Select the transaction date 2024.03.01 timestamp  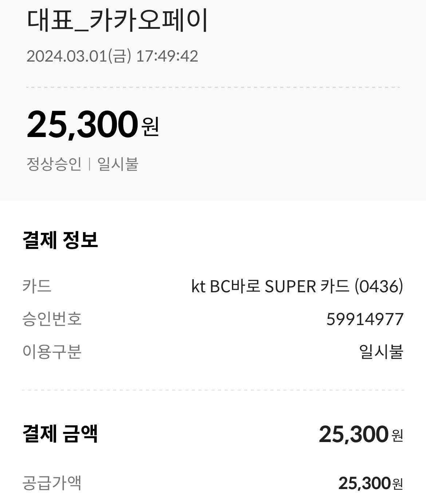(112, 56)
